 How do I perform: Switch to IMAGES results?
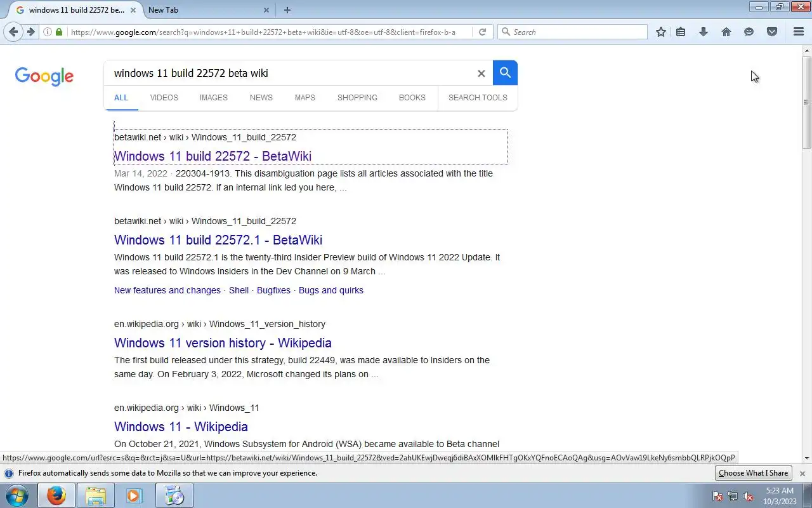coord(213,98)
